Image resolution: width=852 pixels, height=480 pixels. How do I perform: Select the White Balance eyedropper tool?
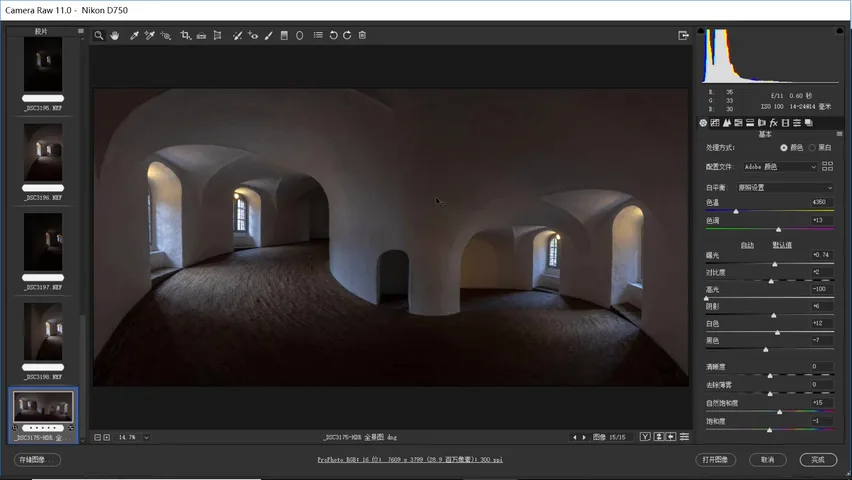134,35
